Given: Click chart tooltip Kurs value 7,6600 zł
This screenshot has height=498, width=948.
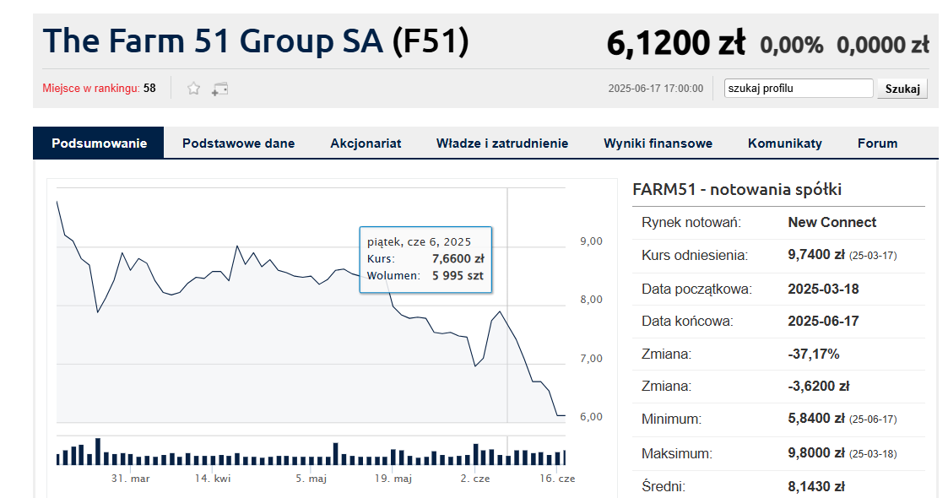Looking at the screenshot, I should click(458, 259).
